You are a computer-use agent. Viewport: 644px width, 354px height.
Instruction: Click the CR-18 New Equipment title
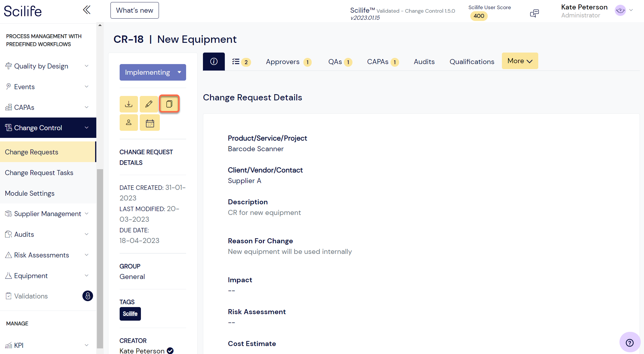pyautogui.click(x=175, y=39)
